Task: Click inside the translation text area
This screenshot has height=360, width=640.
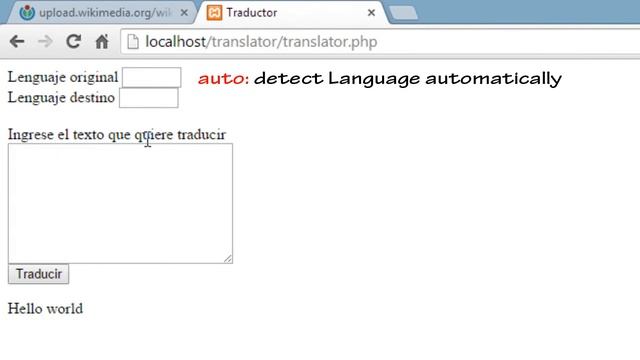Action: click(120, 203)
